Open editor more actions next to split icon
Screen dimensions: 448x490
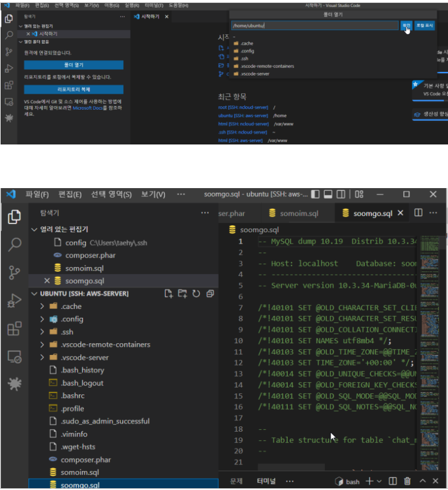433,213
